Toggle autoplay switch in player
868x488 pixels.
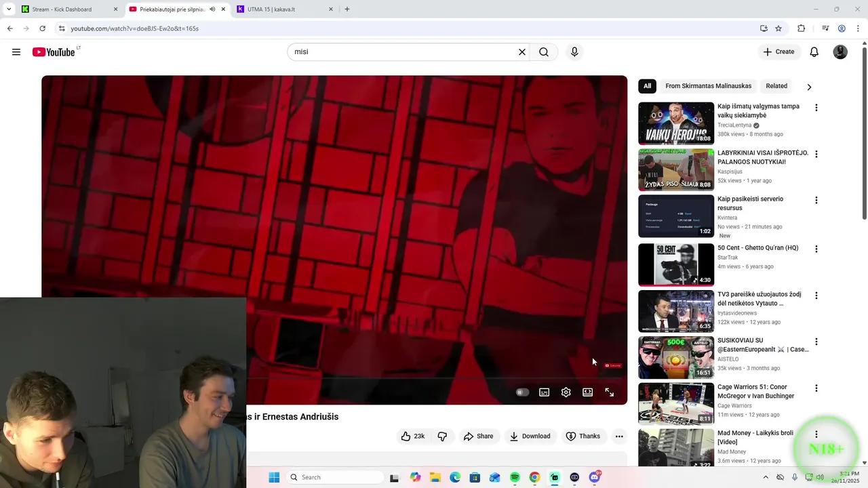point(522,392)
